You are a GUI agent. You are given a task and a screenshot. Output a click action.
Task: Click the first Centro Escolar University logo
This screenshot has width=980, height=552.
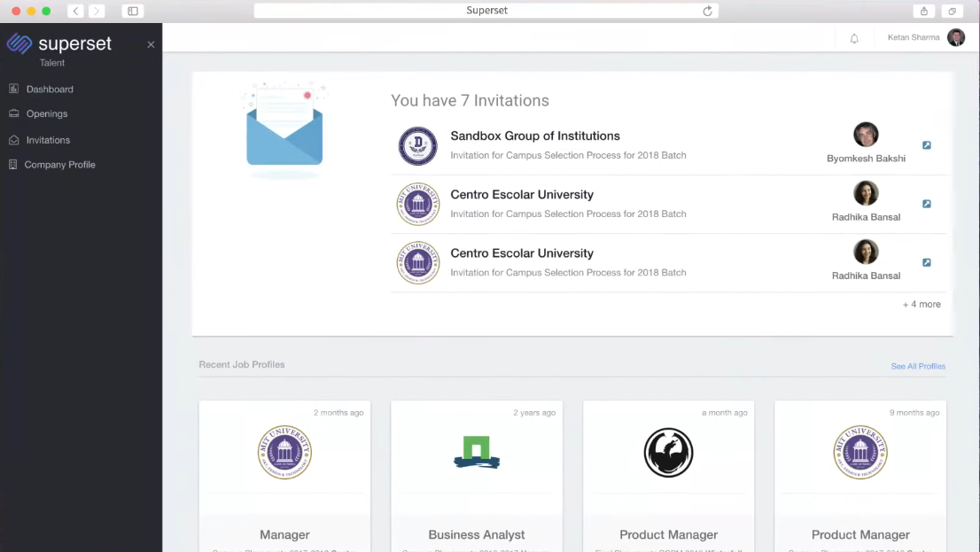click(x=418, y=205)
